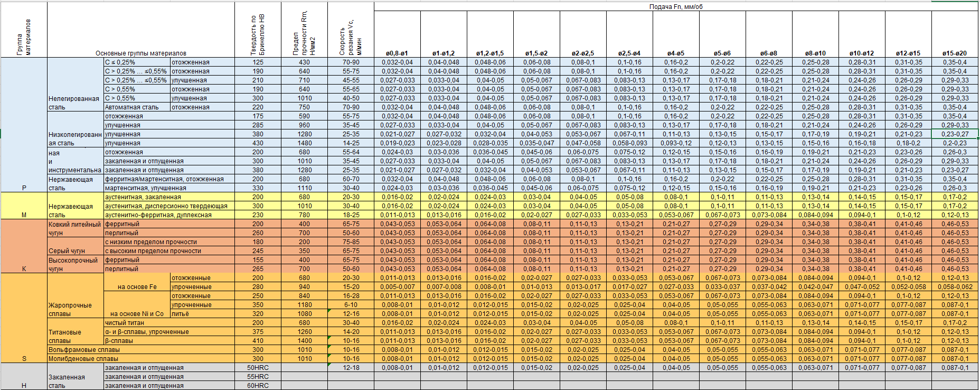Select the 'аустенитно-ферритная, дуплексная' cell

158,215
